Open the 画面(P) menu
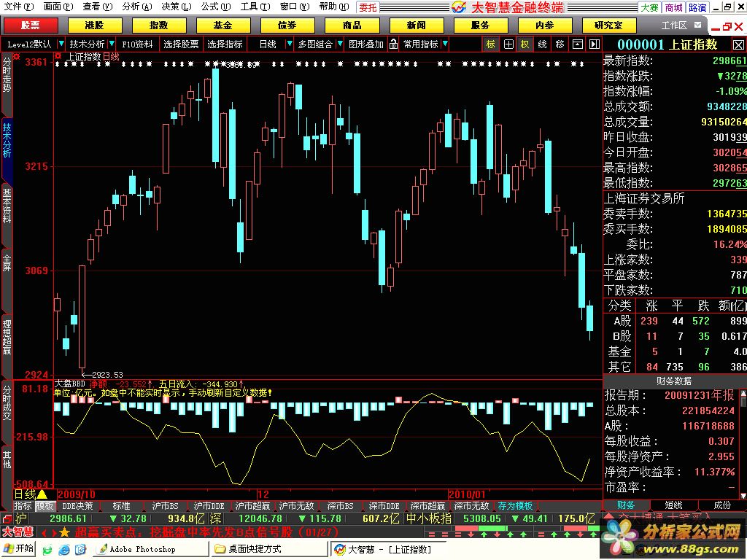 pos(58,7)
